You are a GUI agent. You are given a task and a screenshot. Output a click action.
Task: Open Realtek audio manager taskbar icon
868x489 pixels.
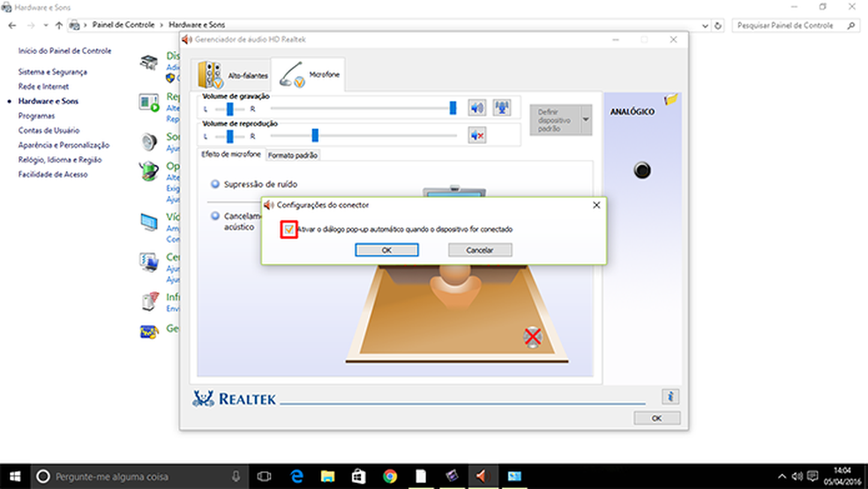point(483,477)
